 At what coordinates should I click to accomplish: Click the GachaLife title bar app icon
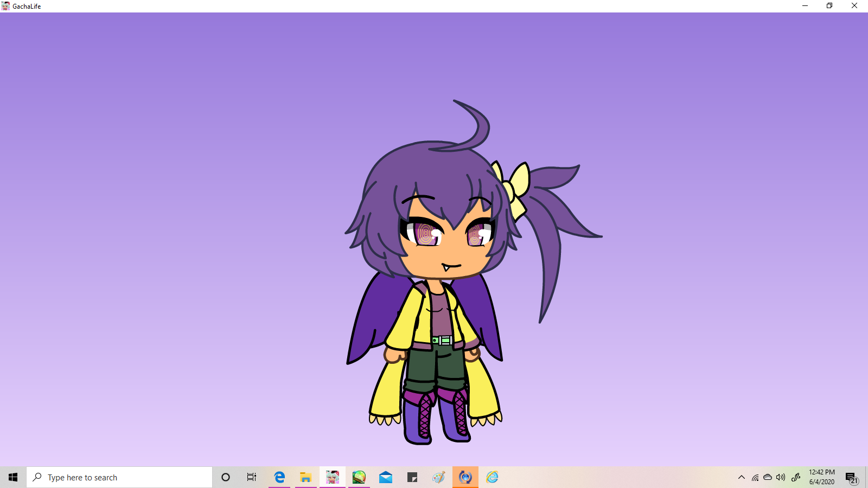click(5, 6)
